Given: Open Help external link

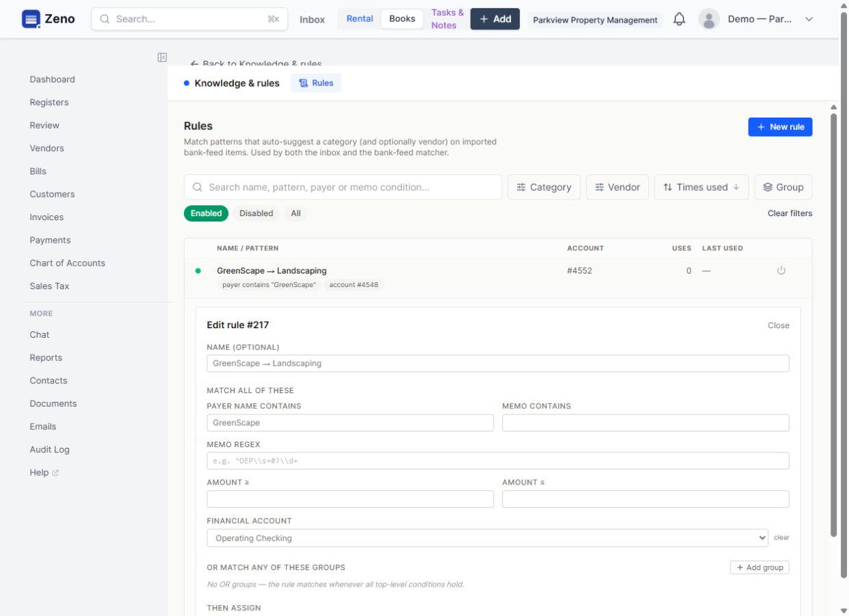Looking at the screenshot, I should coord(44,472).
